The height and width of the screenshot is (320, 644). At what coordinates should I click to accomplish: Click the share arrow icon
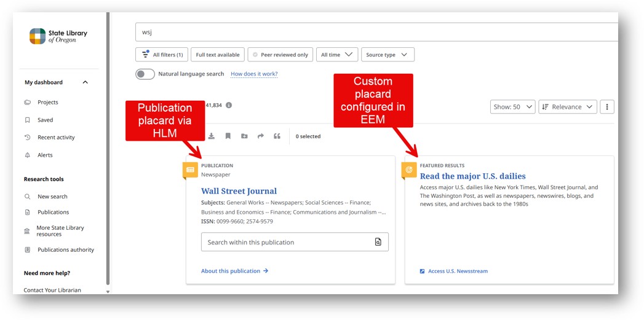coord(260,136)
